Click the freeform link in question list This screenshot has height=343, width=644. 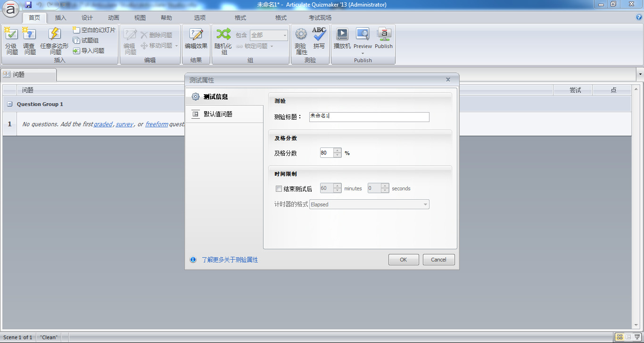[x=157, y=124]
